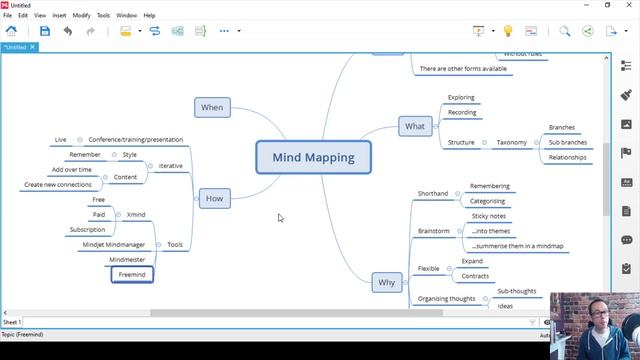
Task: Go to the Home icon
Action: [x=11, y=31]
